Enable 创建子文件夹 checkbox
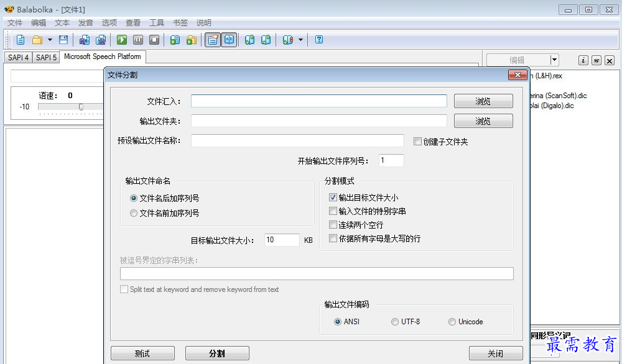This screenshot has height=364, width=622. pyautogui.click(x=417, y=142)
